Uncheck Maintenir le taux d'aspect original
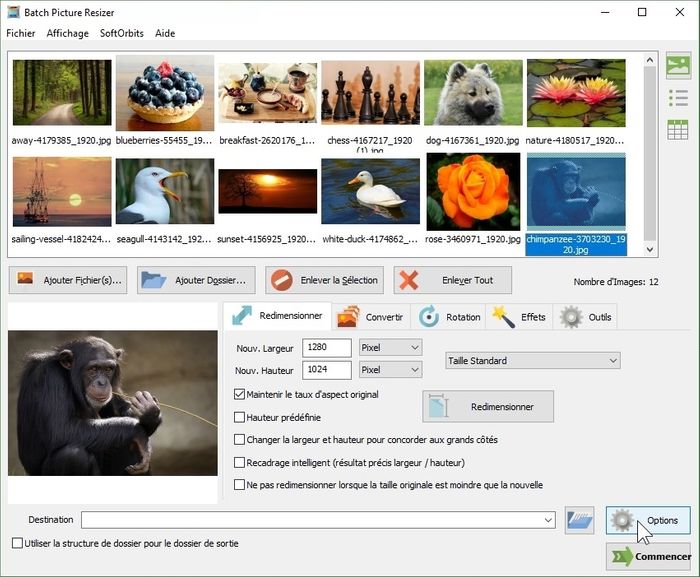The image size is (700, 577). pos(239,395)
